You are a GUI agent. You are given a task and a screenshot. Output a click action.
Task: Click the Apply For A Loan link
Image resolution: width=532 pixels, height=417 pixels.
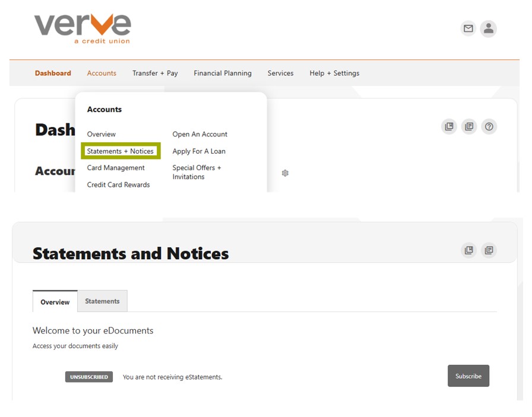199,151
